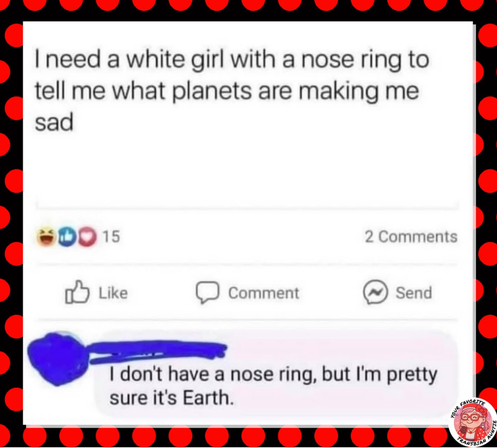This screenshot has width=497, height=448.
Task: Open the 2 Comments link
Action: 411,237
